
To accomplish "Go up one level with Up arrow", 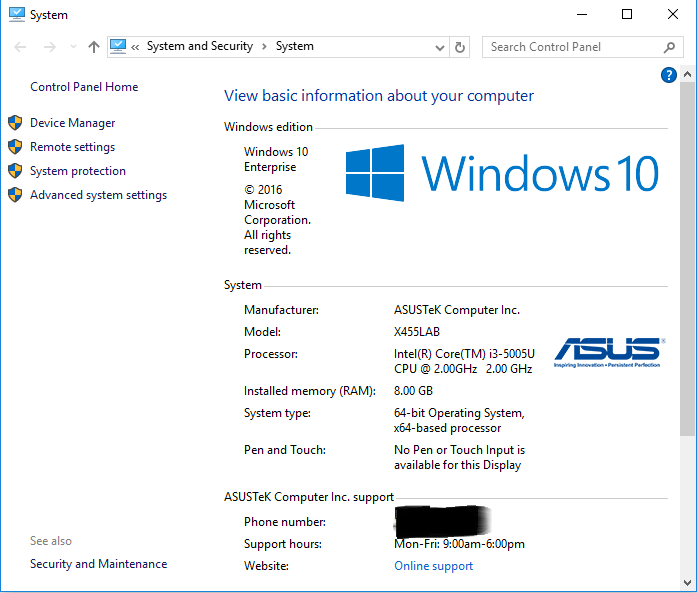I will pos(93,47).
